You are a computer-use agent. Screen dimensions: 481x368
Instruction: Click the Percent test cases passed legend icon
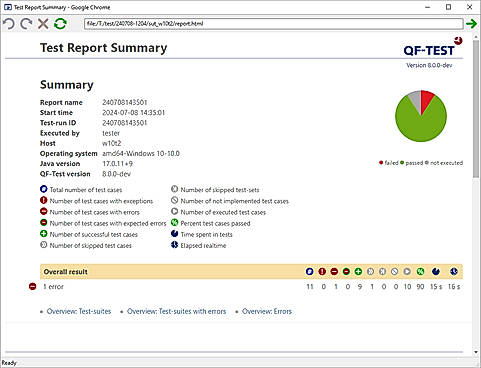(175, 222)
